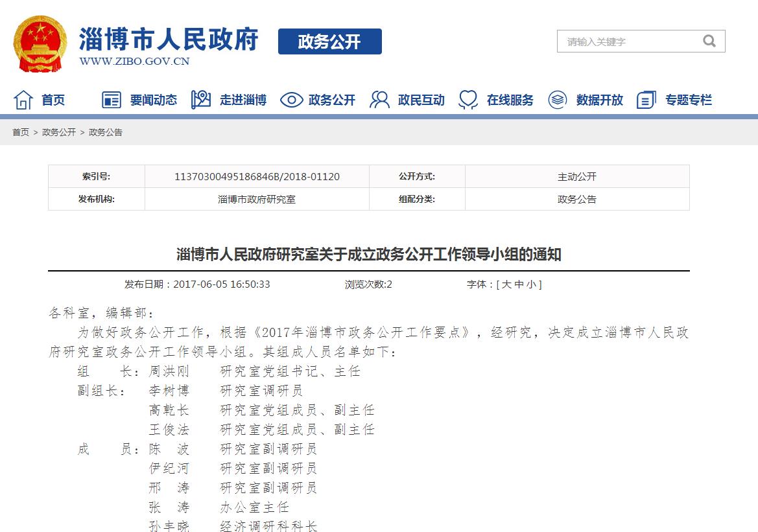The height and width of the screenshot is (532, 758).
Task: Click the news list icon beside 要闻动态
Action: pyautogui.click(x=112, y=100)
